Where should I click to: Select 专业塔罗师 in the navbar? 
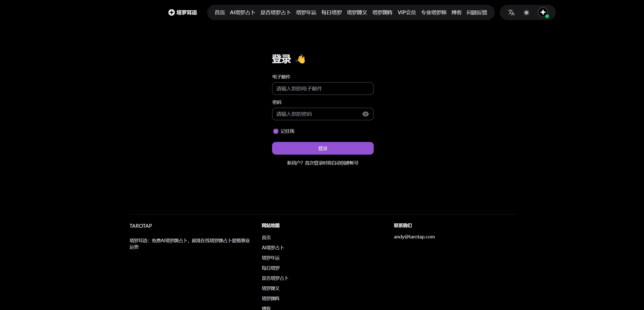[x=433, y=12]
